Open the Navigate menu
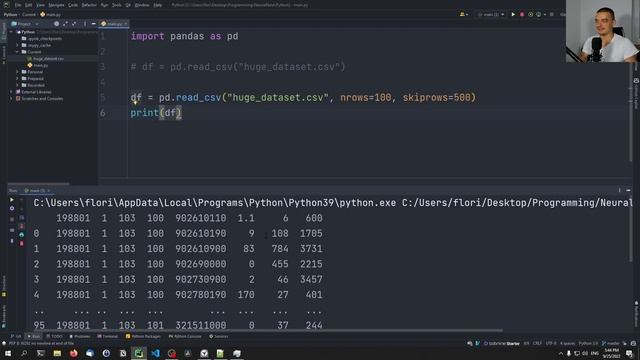Image resolution: width=640 pixels, height=360 pixels. [x=56, y=5]
